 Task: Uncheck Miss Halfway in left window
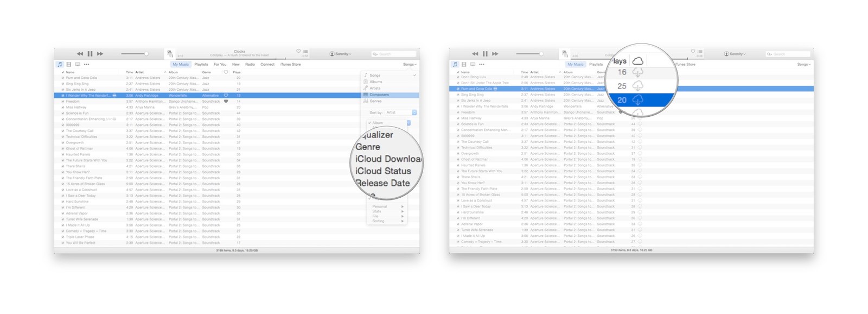(63, 107)
